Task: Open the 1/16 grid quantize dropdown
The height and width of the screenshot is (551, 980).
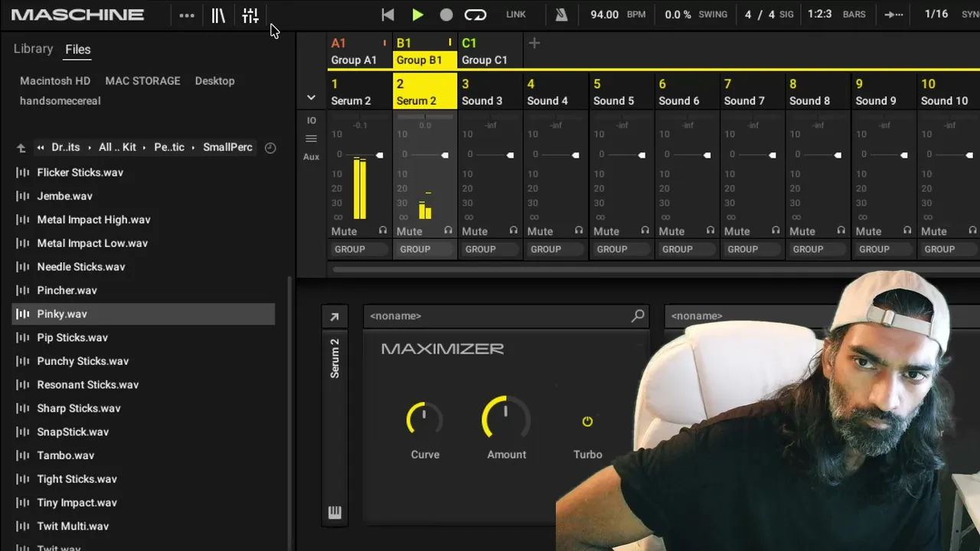Action: coord(936,14)
